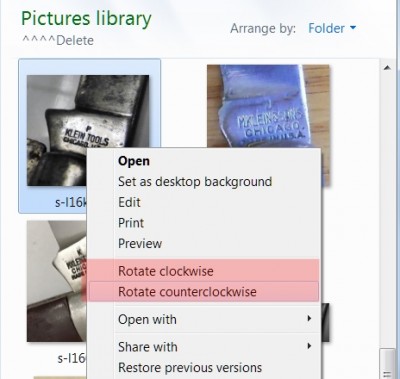Image resolution: width=400 pixels, height=379 pixels.
Task: Click the Folder dropdown arrow
Action: 353,28
